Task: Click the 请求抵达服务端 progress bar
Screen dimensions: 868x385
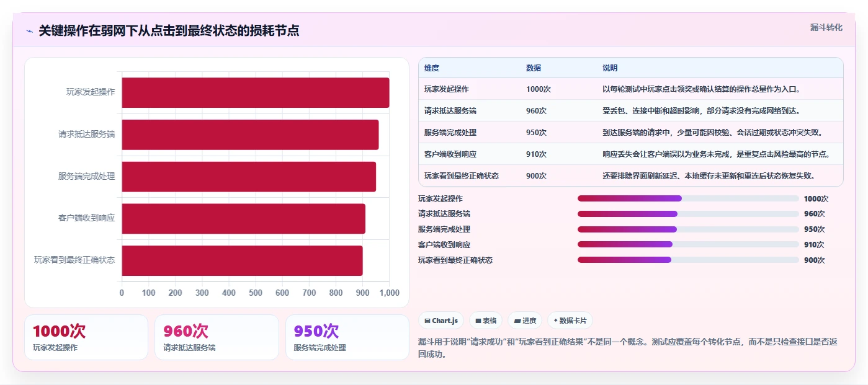Action: click(x=688, y=214)
